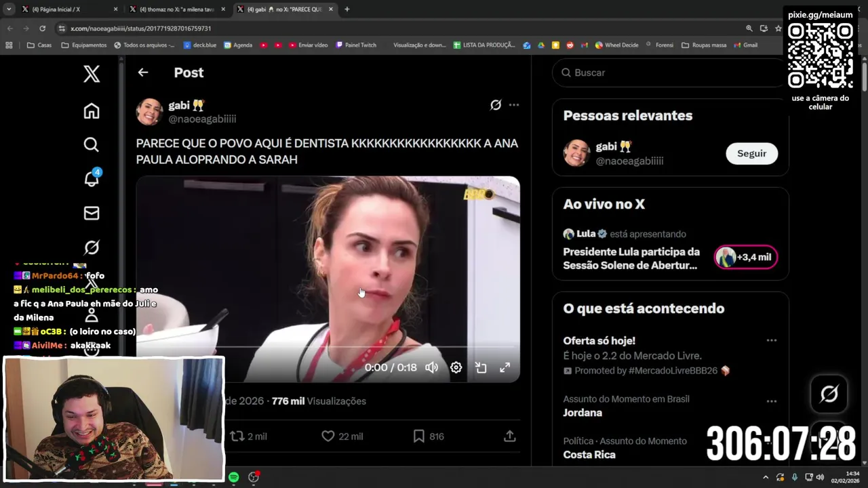Open video settings gear
Viewport: 868px width, 488px height.
[456, 367]
